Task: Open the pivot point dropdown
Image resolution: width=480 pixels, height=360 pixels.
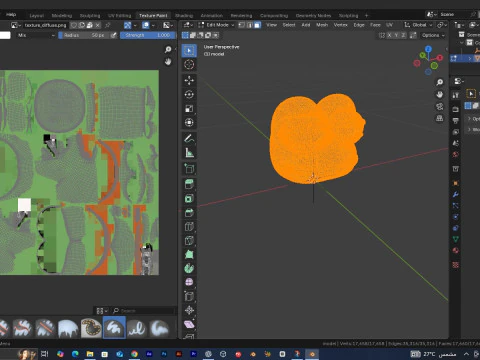Action: (x=442, y=25)
